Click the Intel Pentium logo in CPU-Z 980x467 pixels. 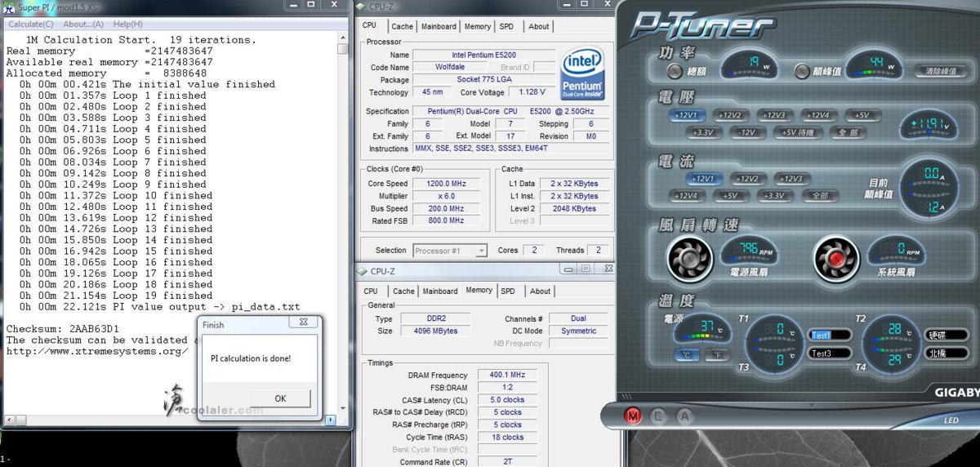pyautogui.click(x=582, y=73)
